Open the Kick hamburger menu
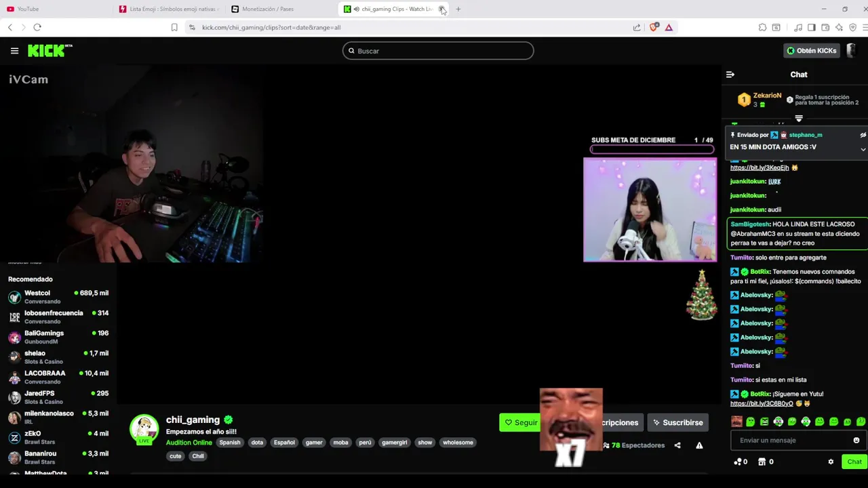 [x=14, y=51]
